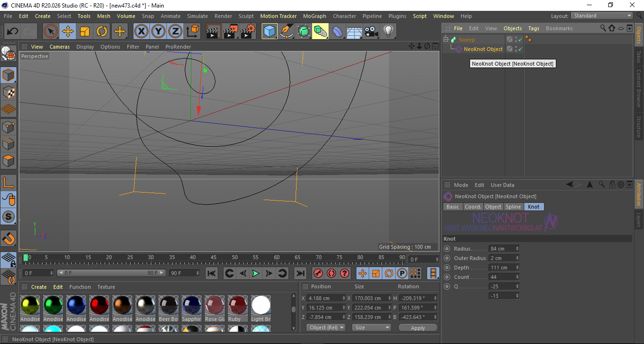Toggle Autokeying button
This screenshot has height=344, width=644.
pos(331,273)
